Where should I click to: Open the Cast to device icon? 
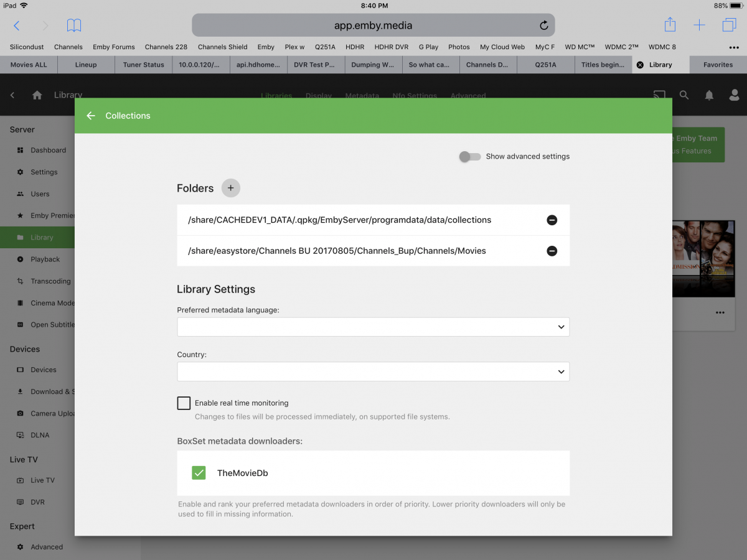(x=659, y=95)
